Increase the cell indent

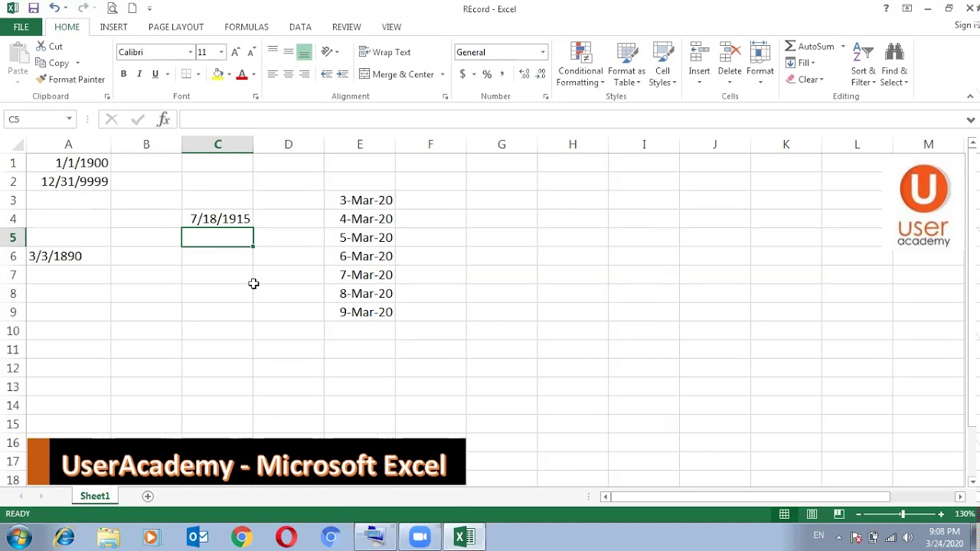342,74
